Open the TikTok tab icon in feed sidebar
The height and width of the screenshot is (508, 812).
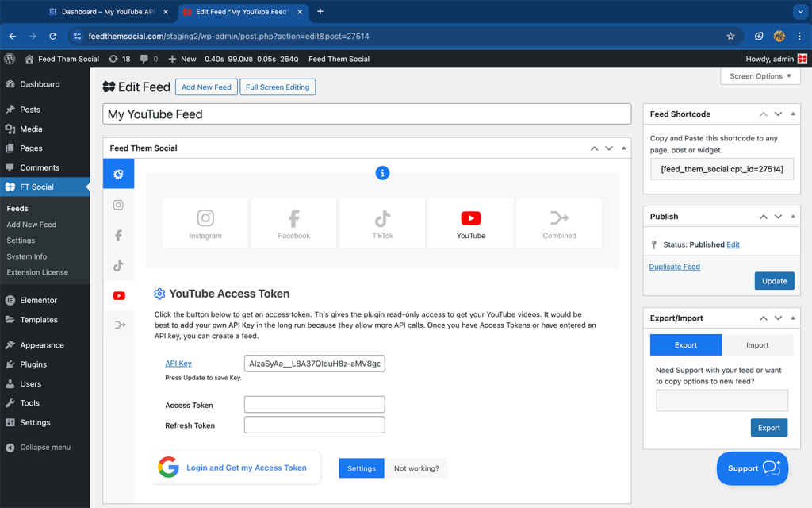coord(119,265)
